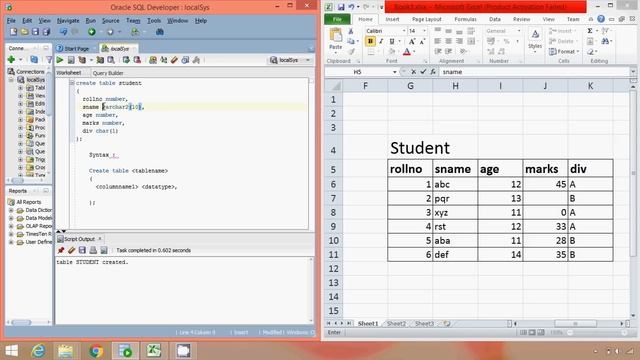Viewport: 640px width, 360px height.
Task: Expand the Data Dictionary Reports node
Action: (x=11, y=210)
